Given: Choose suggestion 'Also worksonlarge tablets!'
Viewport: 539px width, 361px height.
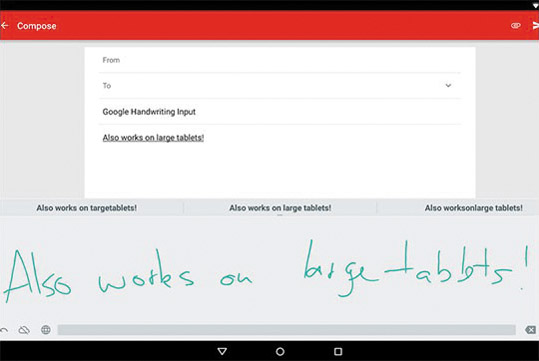Looking at the screenshot, I should click(474, 208).
